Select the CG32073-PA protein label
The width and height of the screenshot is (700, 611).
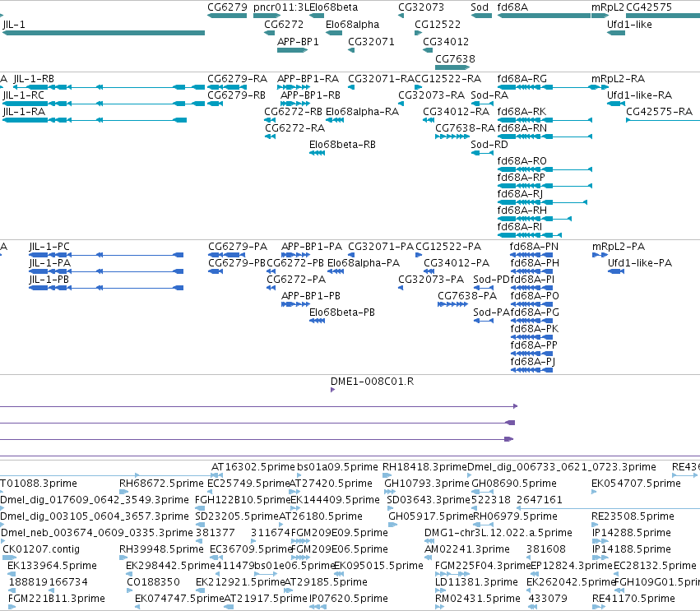point(431,280)
